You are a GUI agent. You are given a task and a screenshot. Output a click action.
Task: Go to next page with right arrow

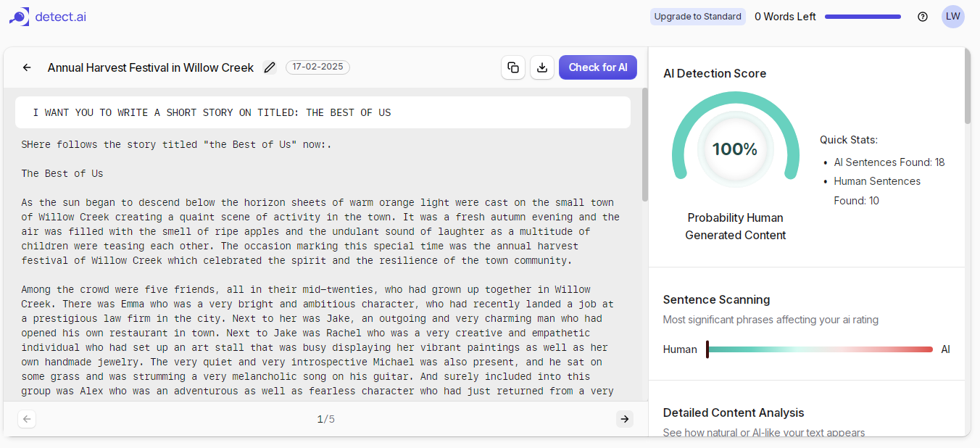tap(624, 419)
